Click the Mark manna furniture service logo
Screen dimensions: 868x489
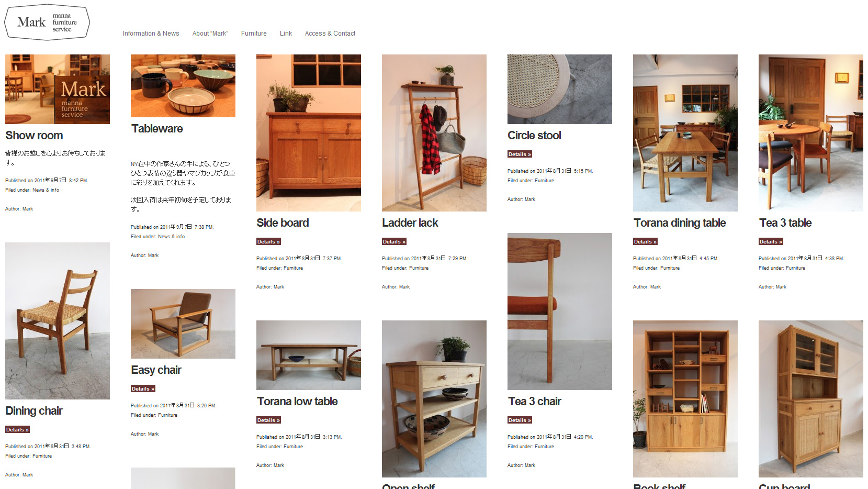(x=47, y=23)
